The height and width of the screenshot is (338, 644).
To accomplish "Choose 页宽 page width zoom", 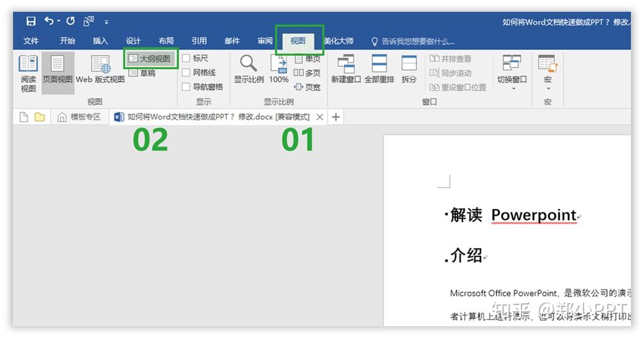I will coord(307,87).
